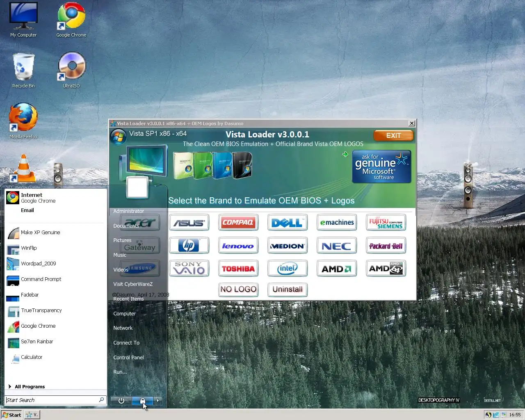
Task: Open Google Chrome desktop shortcut
Action: [71, 20]
